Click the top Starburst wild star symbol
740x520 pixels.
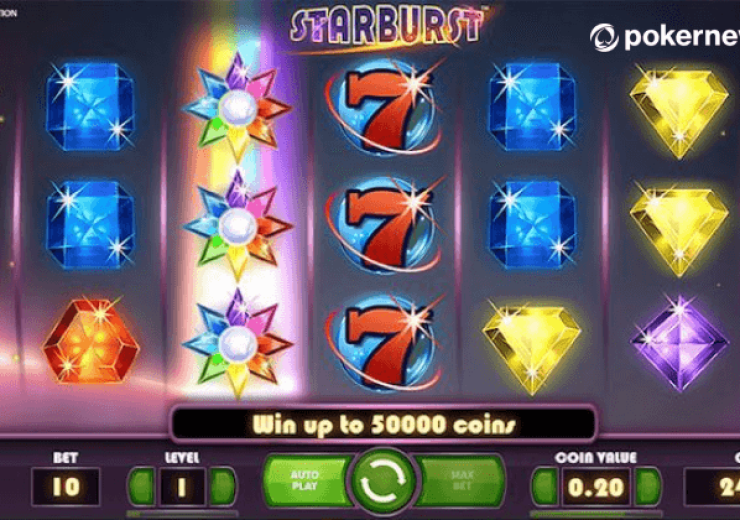point(237,107)
